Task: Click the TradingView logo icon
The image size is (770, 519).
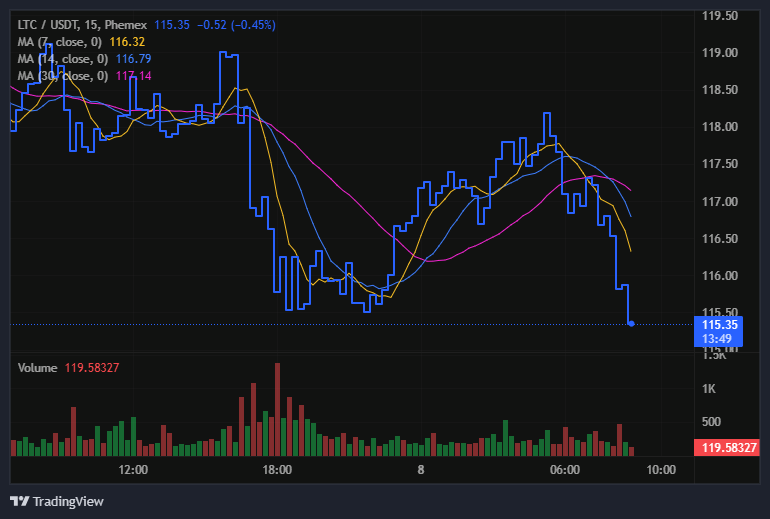Action: point(19,500)
